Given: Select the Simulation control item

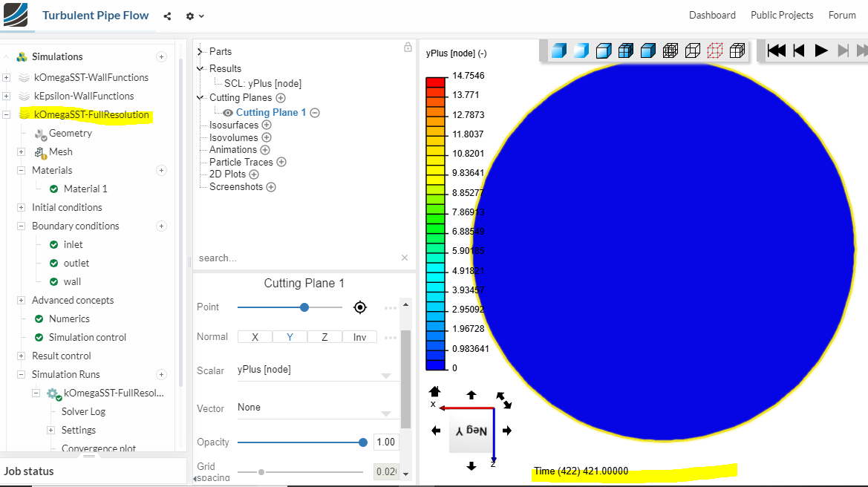Looking at the screenshot, I should [x=87, y=337].
